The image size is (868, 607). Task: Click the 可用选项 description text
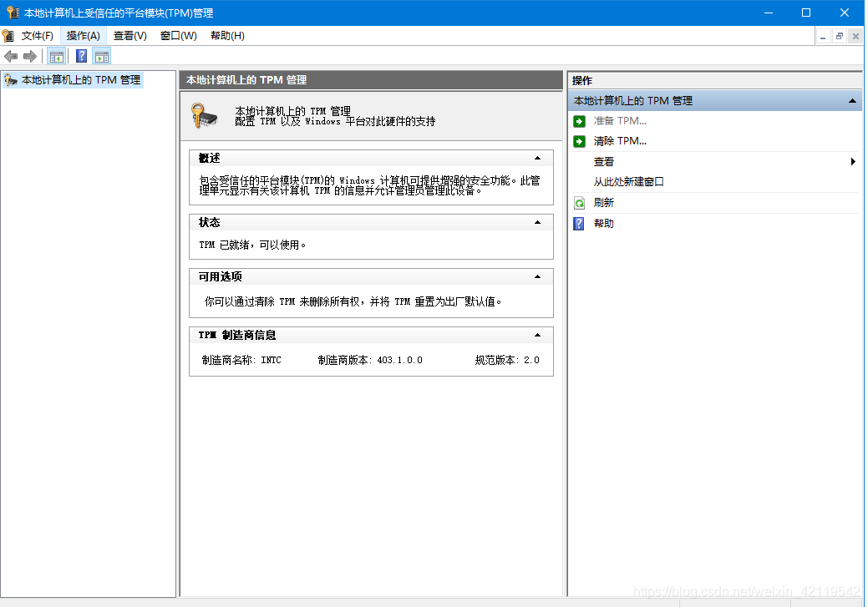(x=353, y=301)
